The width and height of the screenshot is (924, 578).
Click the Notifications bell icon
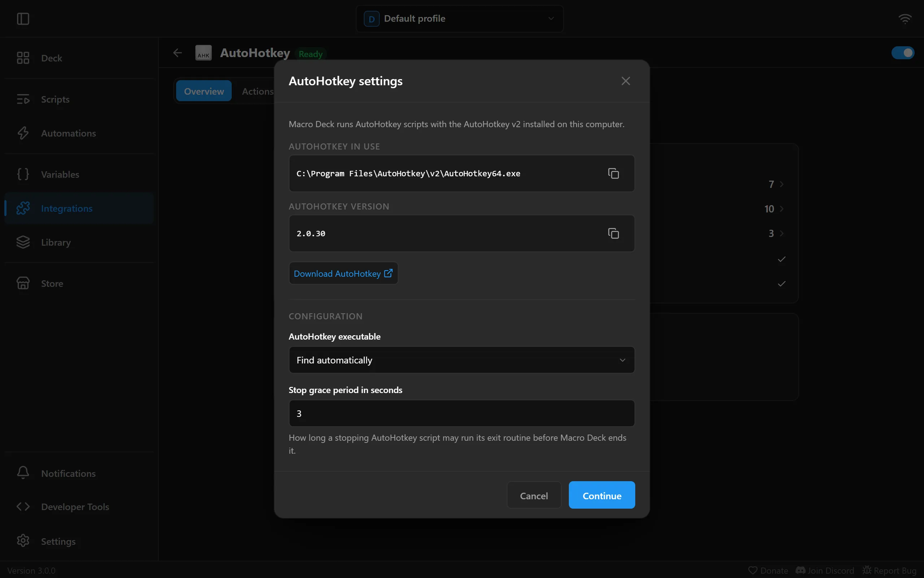23,473
